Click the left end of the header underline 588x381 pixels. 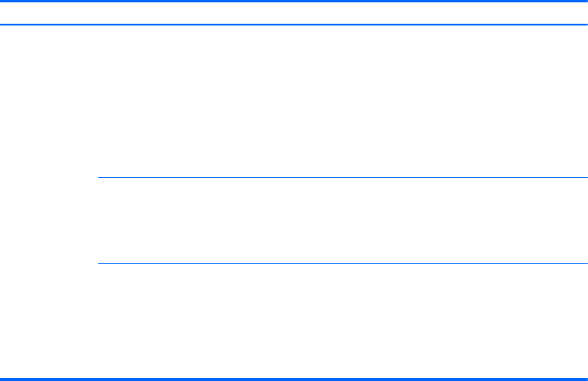coord(2,24)
